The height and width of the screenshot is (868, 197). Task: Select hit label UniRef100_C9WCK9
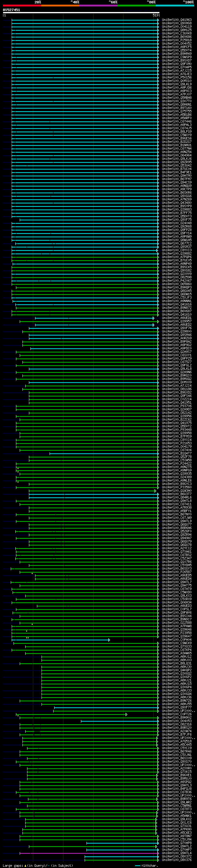point(176,643)
